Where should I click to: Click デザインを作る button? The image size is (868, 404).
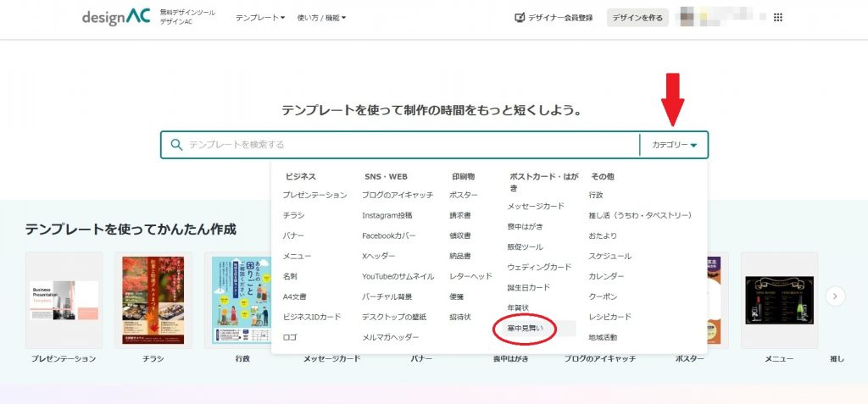[x=637, y=18]
